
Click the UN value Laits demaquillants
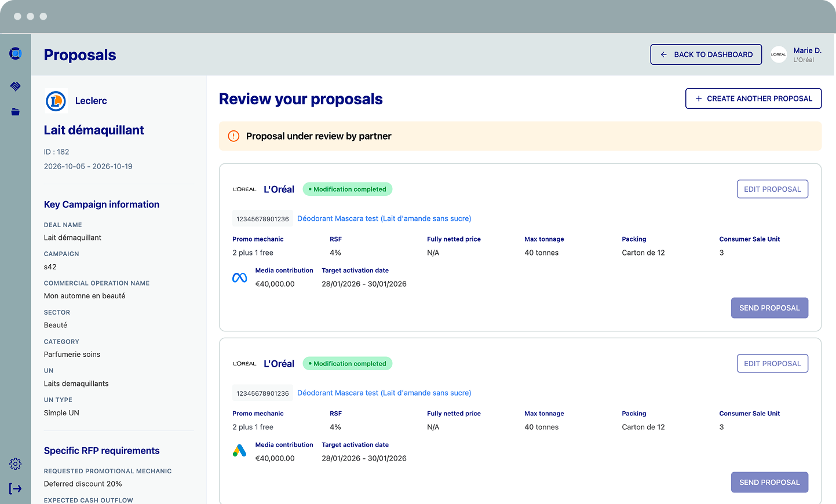click(x=76, y=384)
